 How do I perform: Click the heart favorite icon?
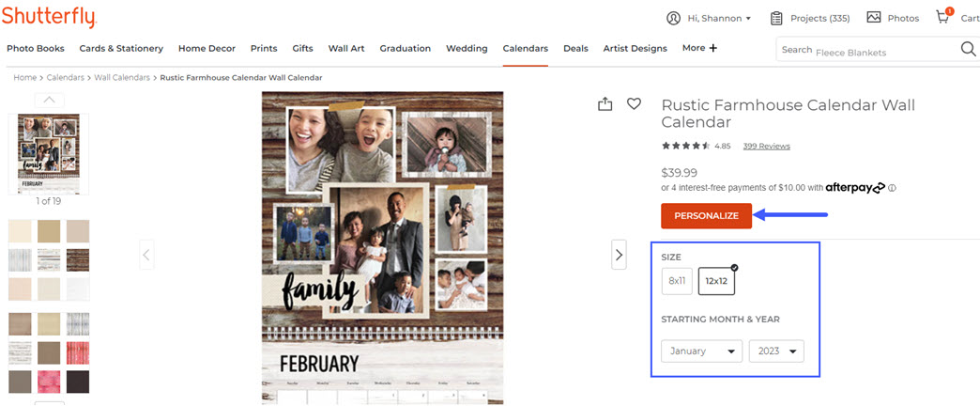635,104
